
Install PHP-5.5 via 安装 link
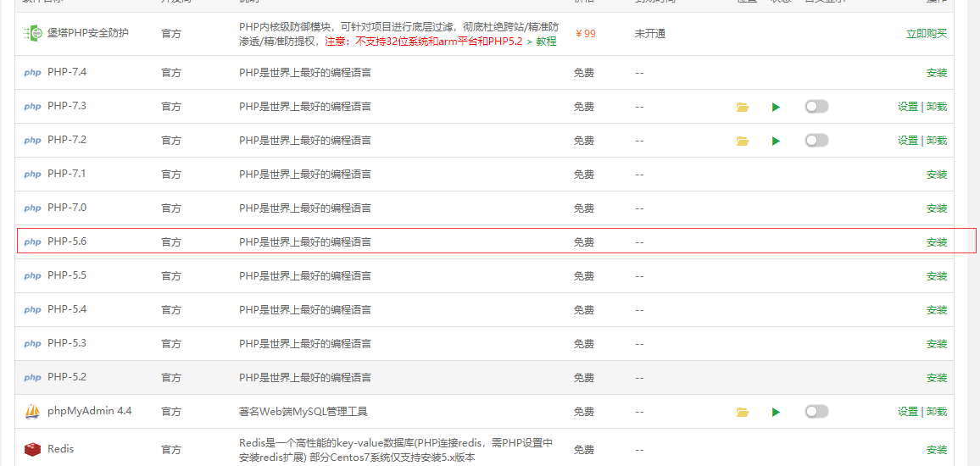937,276
